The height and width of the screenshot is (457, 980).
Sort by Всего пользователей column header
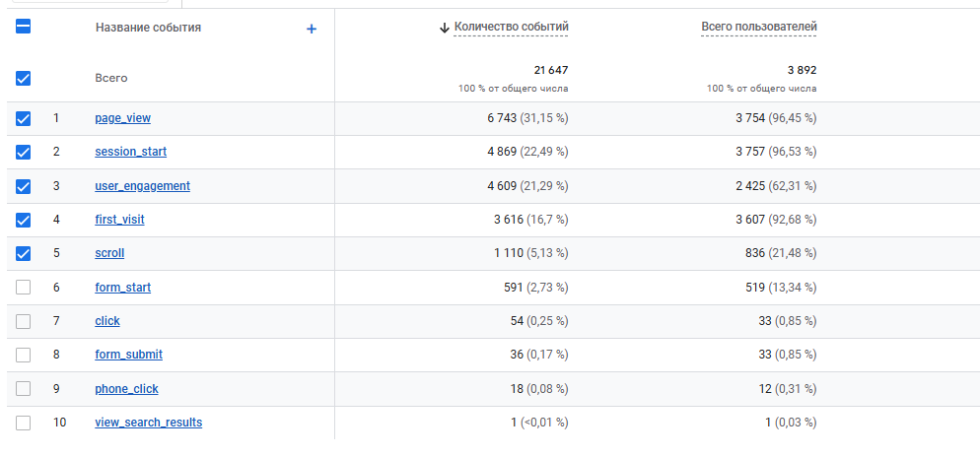coord(758,27)
